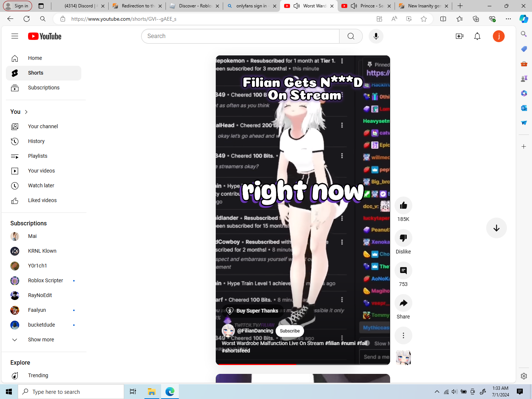Click the browser address bar
The height and width of the screenshot is (399, 532).
coord(222,19)
